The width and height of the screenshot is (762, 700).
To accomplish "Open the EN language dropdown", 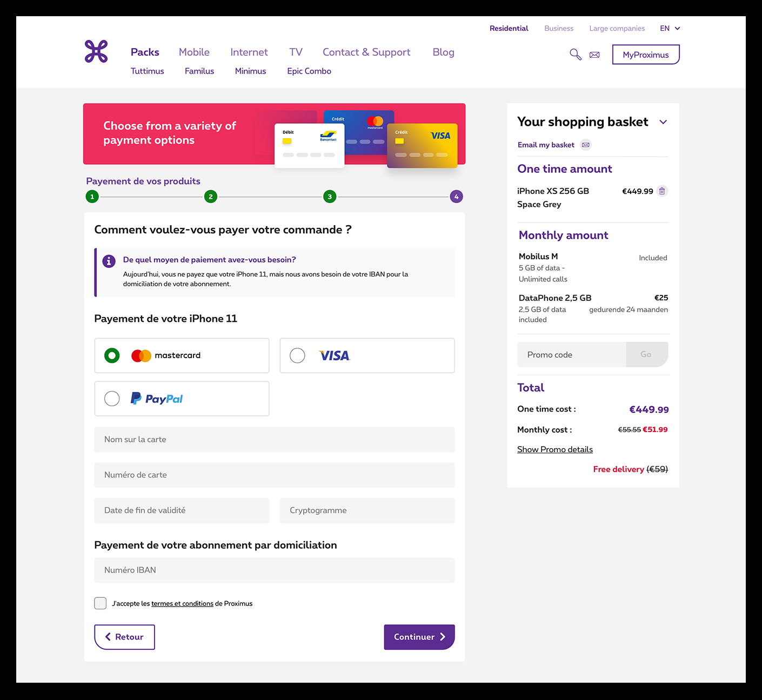I will tap(670, 29).
